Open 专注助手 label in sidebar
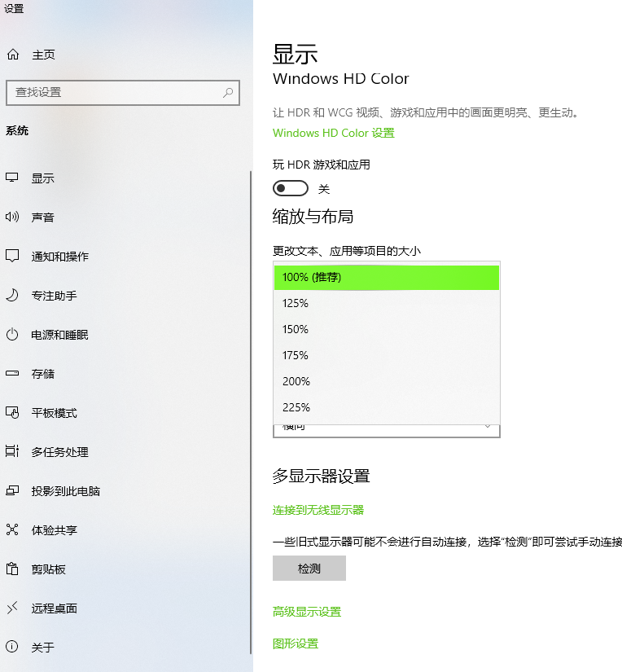Image resolution: width=622 pixels, height=672 pixels. pyautogui.click(x=54, y=296)
